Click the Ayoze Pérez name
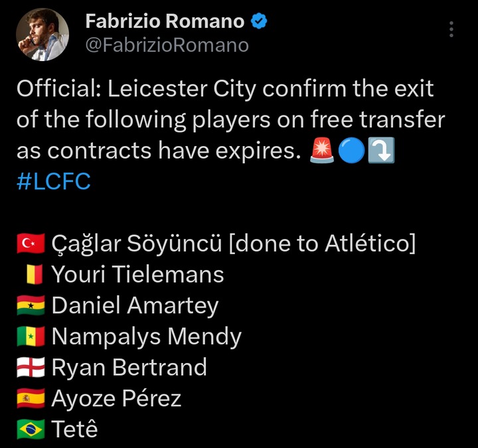Image resolution: width=478 pixels, height=448 pixels. [116, 399]
